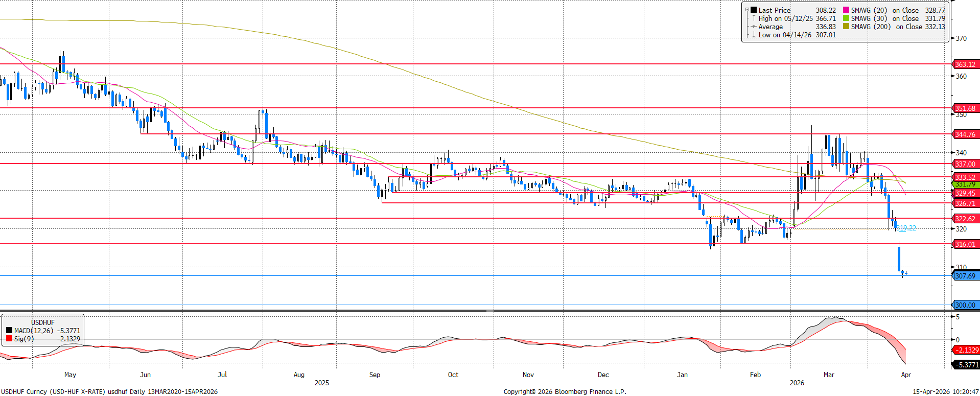Select the Low marker icon in legend
The width and height of the screenshot is (980, 396).
(753, 35)
